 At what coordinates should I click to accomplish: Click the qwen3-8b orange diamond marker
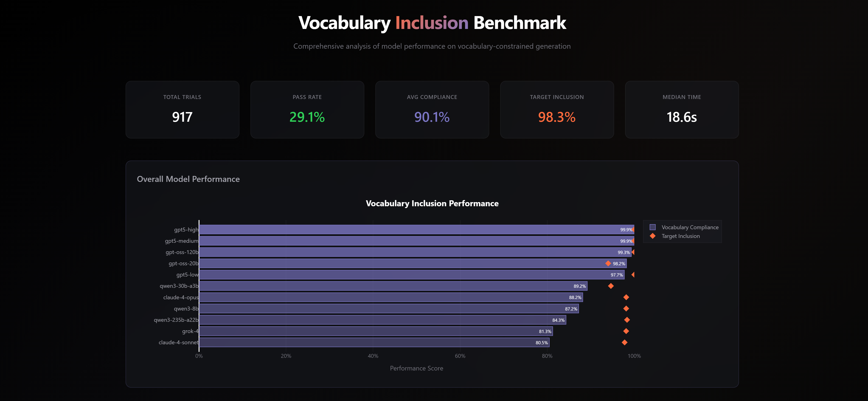[x=626, y=309]
